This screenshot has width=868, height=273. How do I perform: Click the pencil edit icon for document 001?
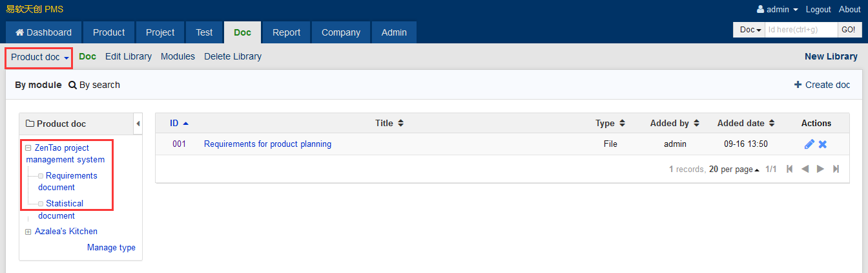[x=809, y=144]
